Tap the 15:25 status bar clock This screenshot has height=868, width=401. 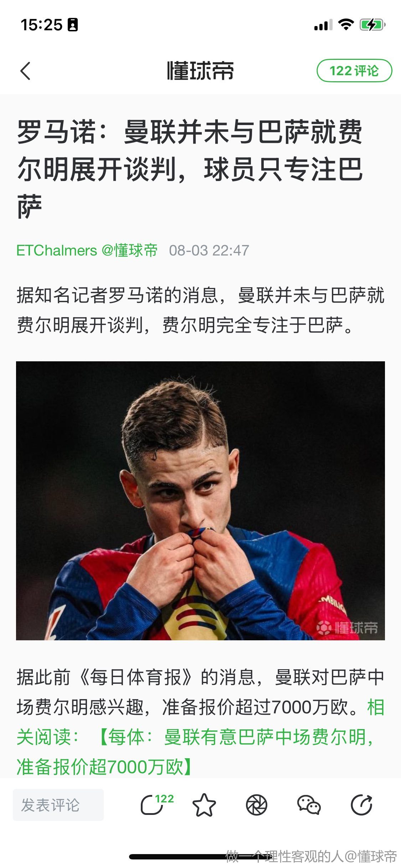(x=41, y=25)
